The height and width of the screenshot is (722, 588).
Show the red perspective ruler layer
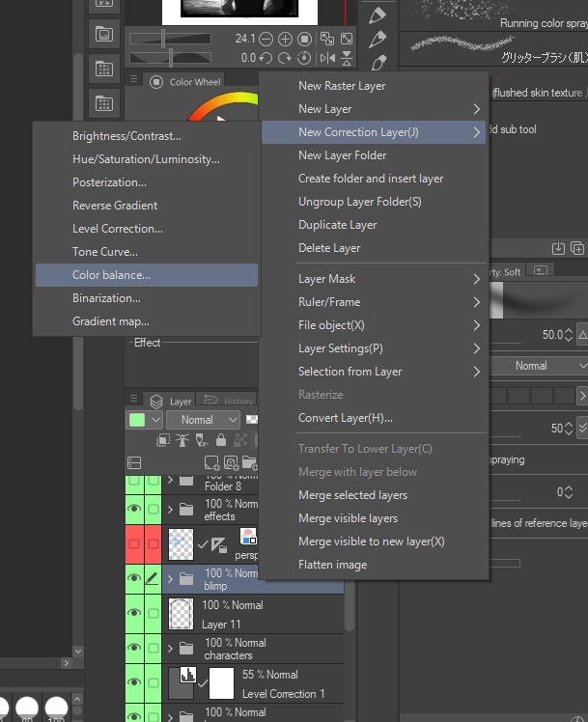click(x=134, y=543)
